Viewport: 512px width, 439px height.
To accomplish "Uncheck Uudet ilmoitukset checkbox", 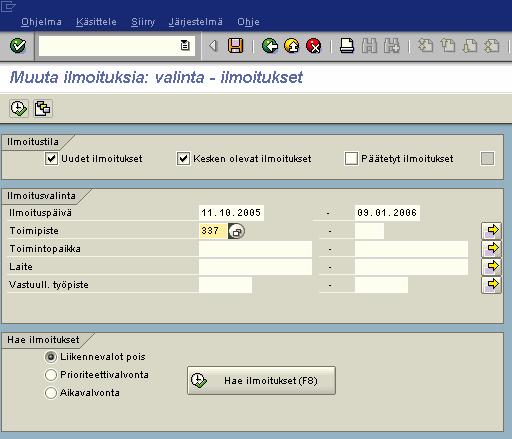I will coord(51,159).
